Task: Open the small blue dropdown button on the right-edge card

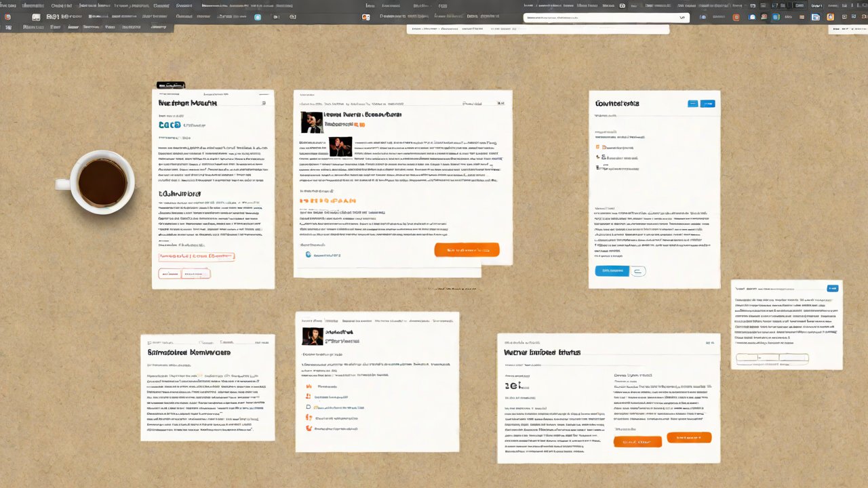Action: (831, 288)
